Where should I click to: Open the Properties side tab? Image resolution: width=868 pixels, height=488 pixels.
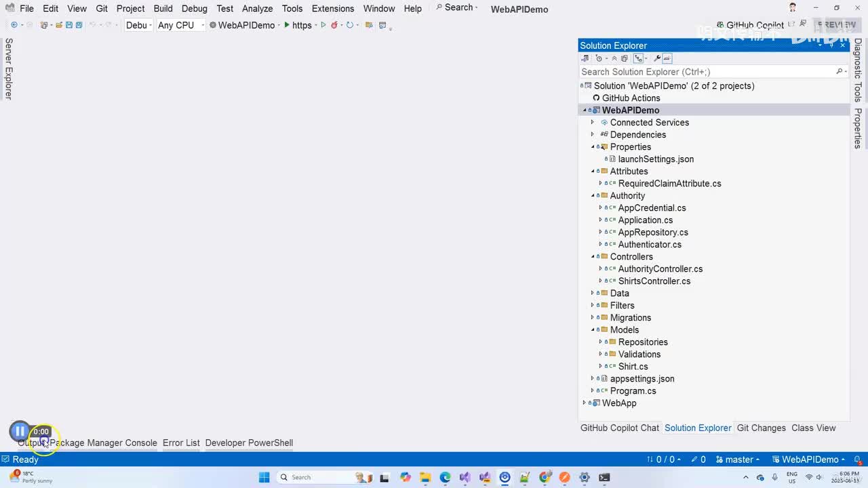click(858, 128)
